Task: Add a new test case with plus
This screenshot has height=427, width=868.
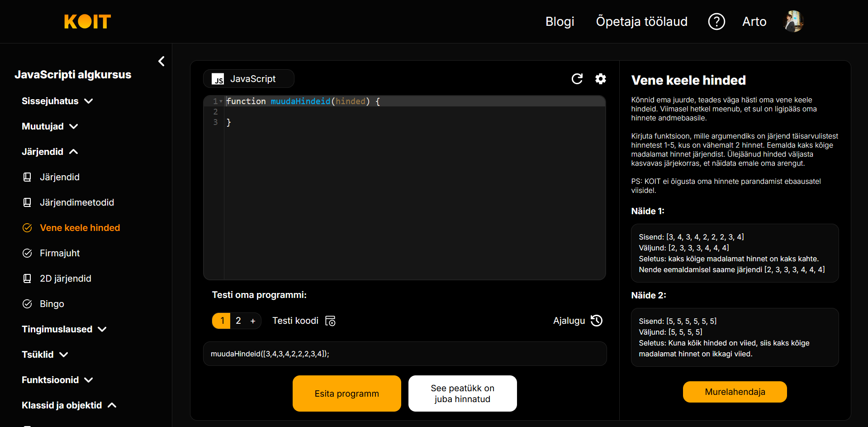Action: point(253,321)
